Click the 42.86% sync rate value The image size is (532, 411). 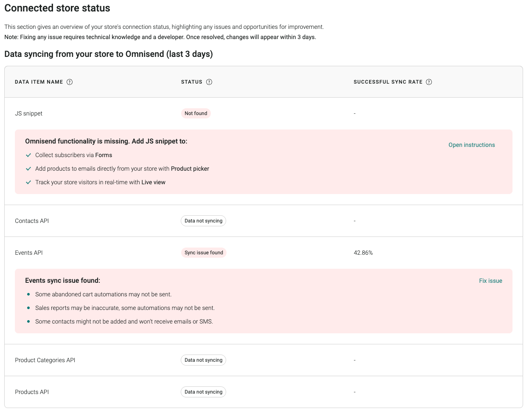click(x=363, y=253)
